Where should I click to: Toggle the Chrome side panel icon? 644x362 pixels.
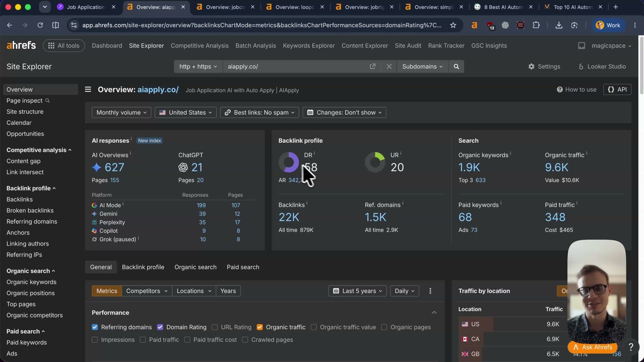click(x=56, y=25)
